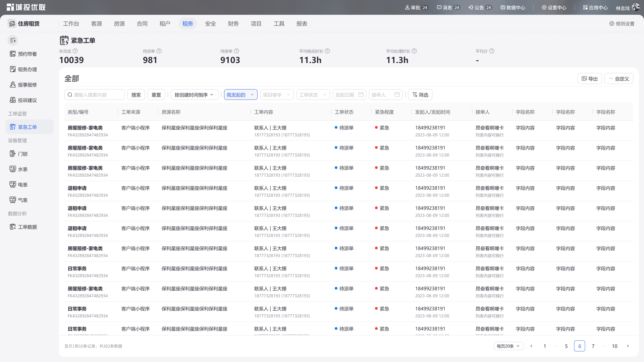Open 审批 notifications in top bar
Screen dimensions: 644x362
(x=417, y=7)
